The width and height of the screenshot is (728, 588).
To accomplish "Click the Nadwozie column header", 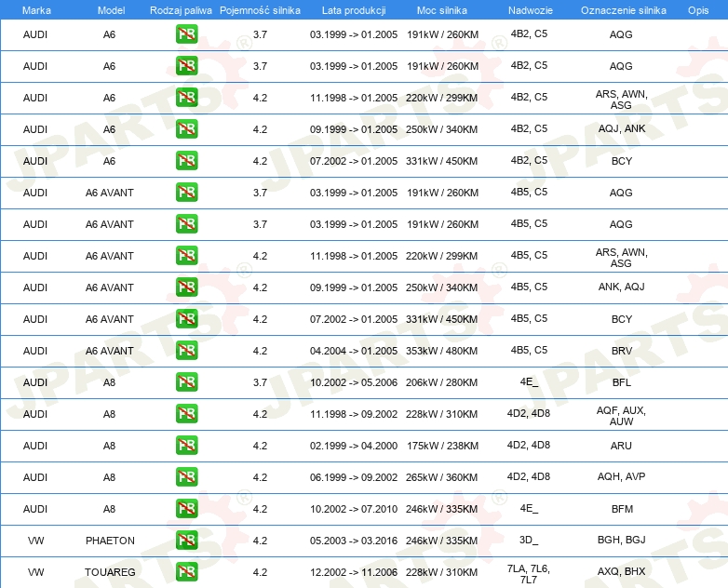I will tap(531, 10).
